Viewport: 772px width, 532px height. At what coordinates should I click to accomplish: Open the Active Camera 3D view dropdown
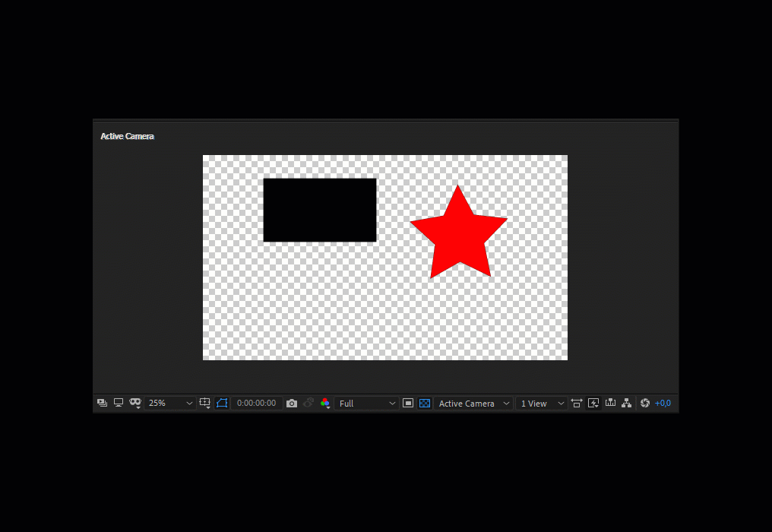point(473,403)
